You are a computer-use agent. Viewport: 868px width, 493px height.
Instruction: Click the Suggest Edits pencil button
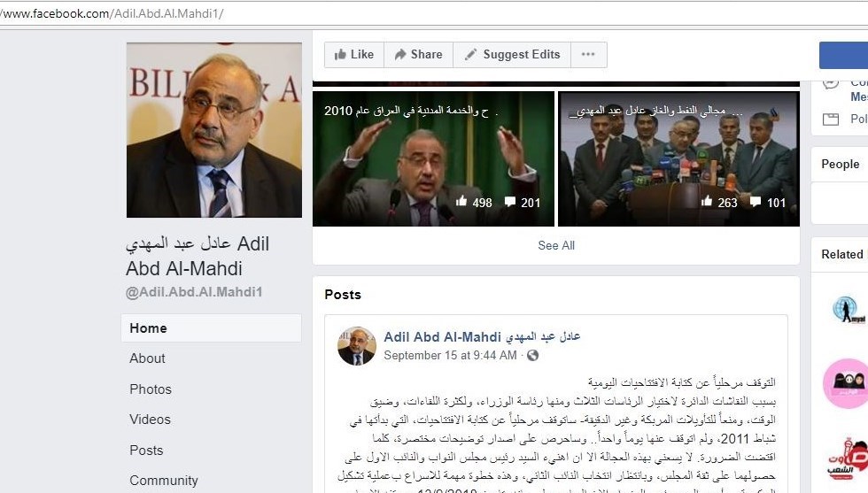point(512,55)
